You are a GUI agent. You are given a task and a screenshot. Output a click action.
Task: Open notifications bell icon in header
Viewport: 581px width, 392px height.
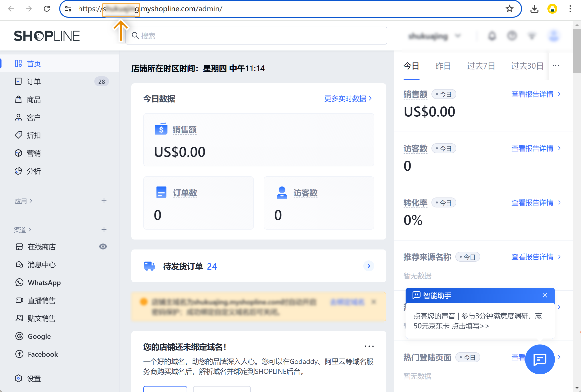pyautogui.click(x=492, y=36)
